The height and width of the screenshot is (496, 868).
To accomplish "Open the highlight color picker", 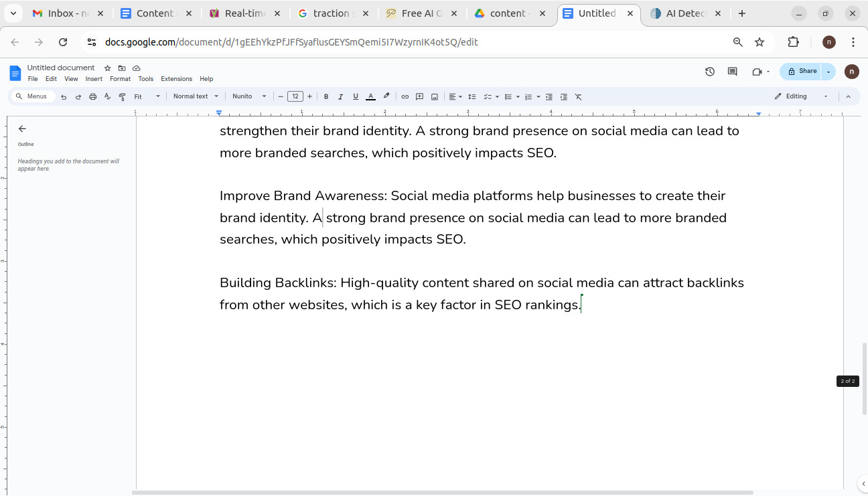I will click(386, 96).
